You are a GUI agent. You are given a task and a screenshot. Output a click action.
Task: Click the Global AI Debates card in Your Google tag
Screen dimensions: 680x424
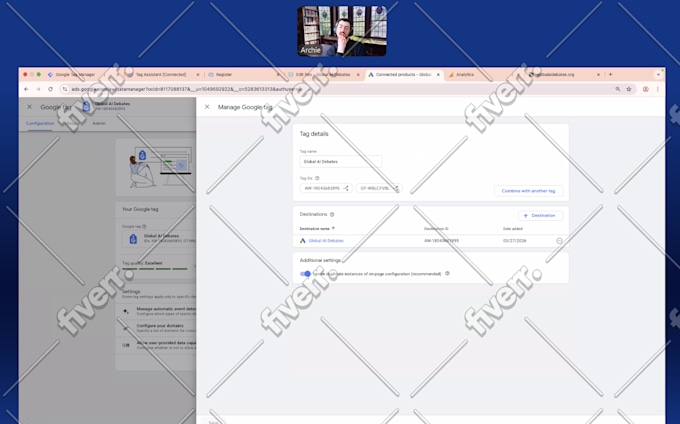[159, 238]
